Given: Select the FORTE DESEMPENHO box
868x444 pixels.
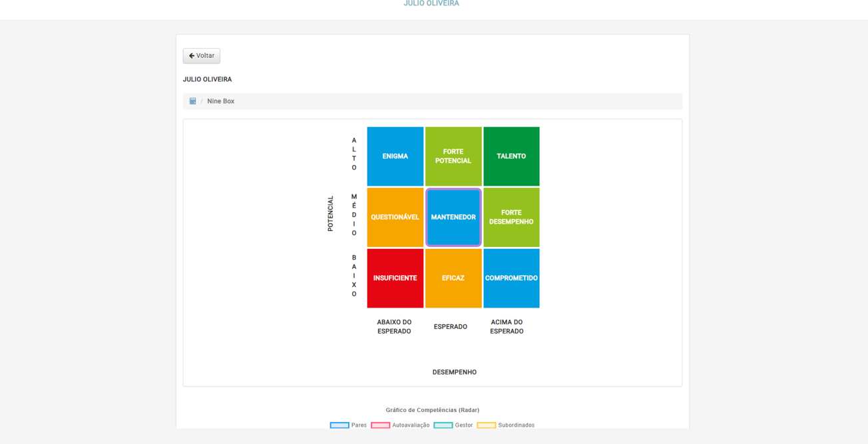Looking at the screenshot, I should click(x=511, y=217).
